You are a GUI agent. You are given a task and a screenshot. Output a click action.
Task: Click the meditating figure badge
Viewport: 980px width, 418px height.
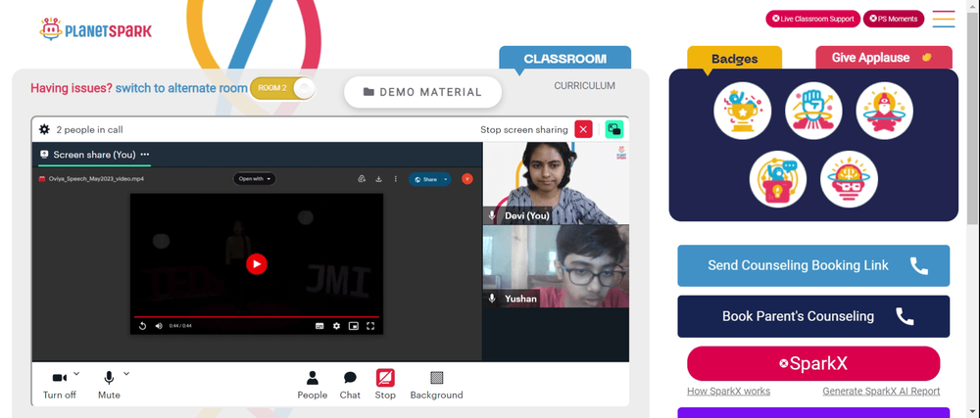[x=884, y=111]
